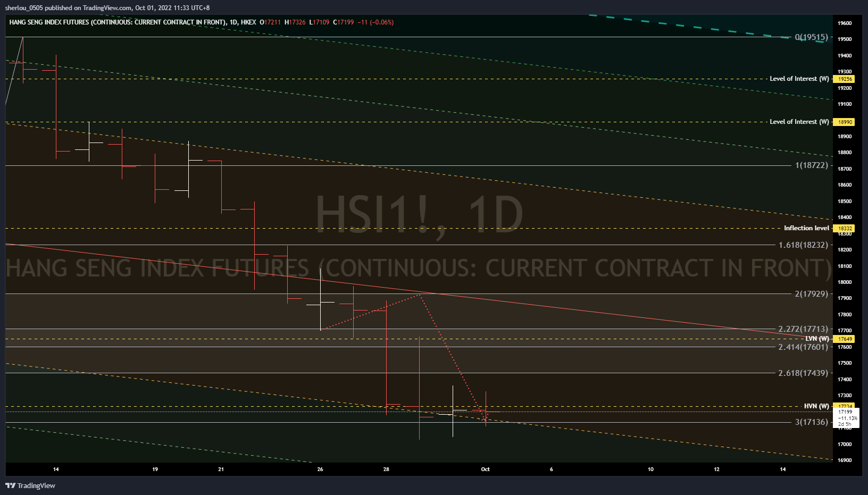868x495 pixels.
Task: Click 18600 on the price axis
Action: (845, 185)
